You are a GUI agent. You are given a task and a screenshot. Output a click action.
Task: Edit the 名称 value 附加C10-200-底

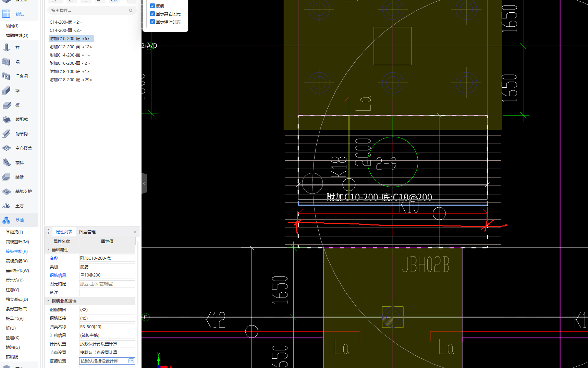[x=107, y=258]
